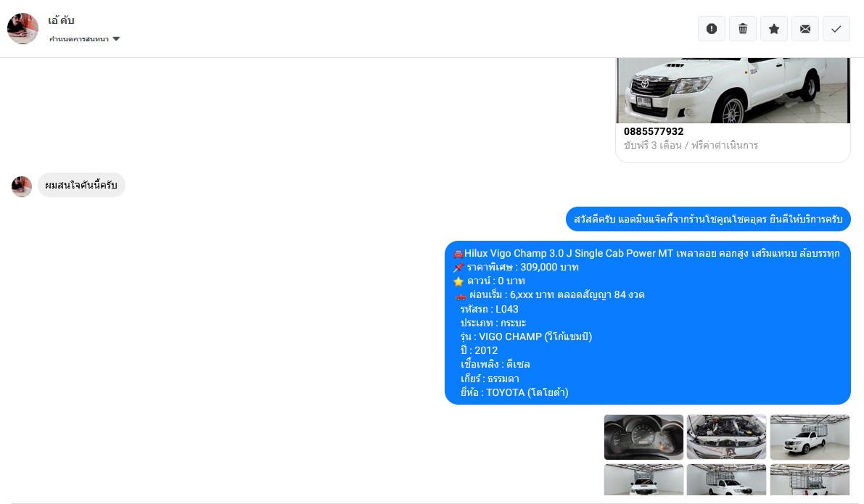Mark conversation as spam with exclamation icon
Image resolution: width=864 pixels, height=504 pixels.
tap(712, 28)
